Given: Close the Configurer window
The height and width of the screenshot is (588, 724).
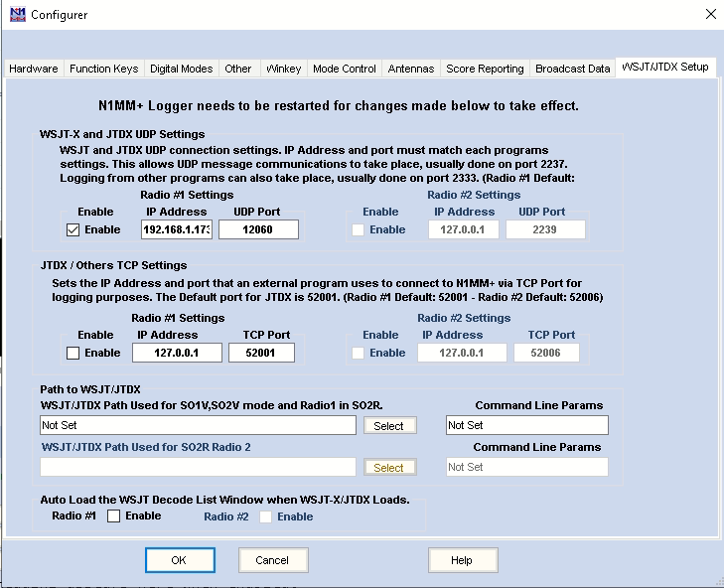Looking at the screenshot, I should (x=710, y=14).
